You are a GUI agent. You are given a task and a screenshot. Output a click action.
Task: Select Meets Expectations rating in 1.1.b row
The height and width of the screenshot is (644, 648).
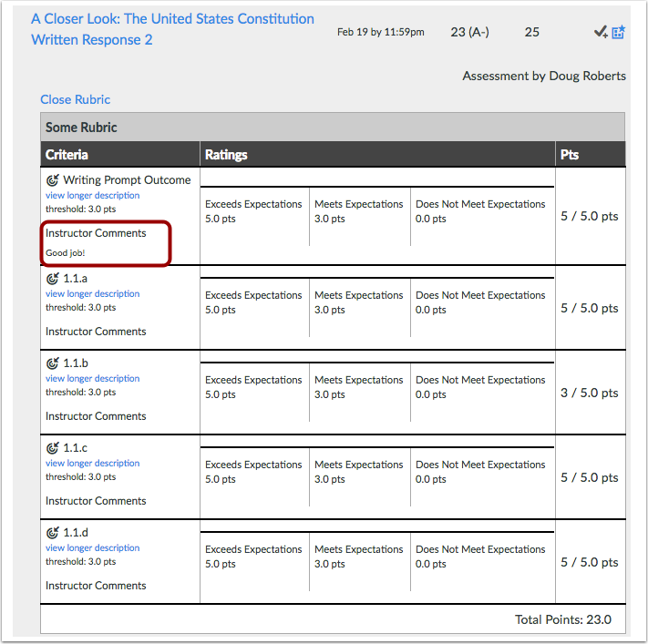359,393
